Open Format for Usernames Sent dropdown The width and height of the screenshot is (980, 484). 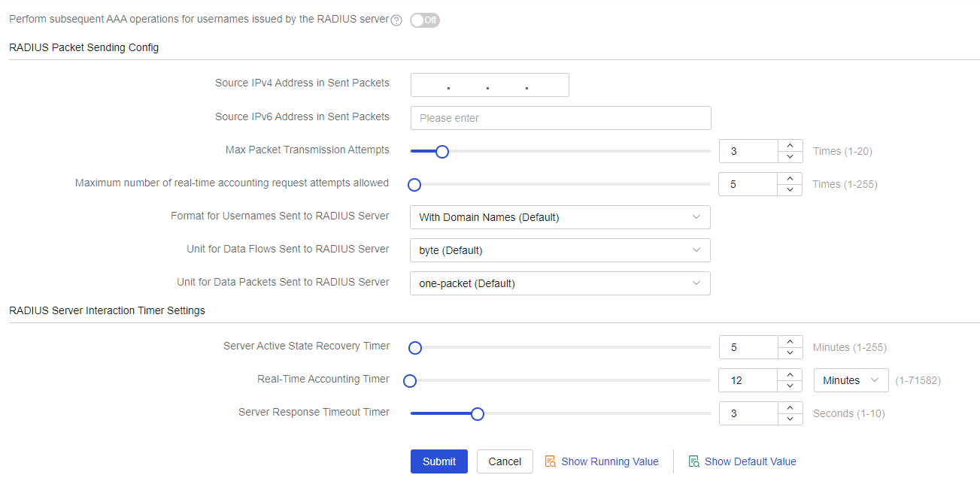click(560, 217)
